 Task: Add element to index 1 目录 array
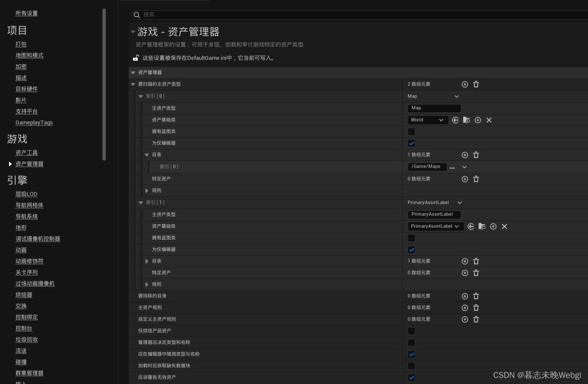tap(465, 261)
